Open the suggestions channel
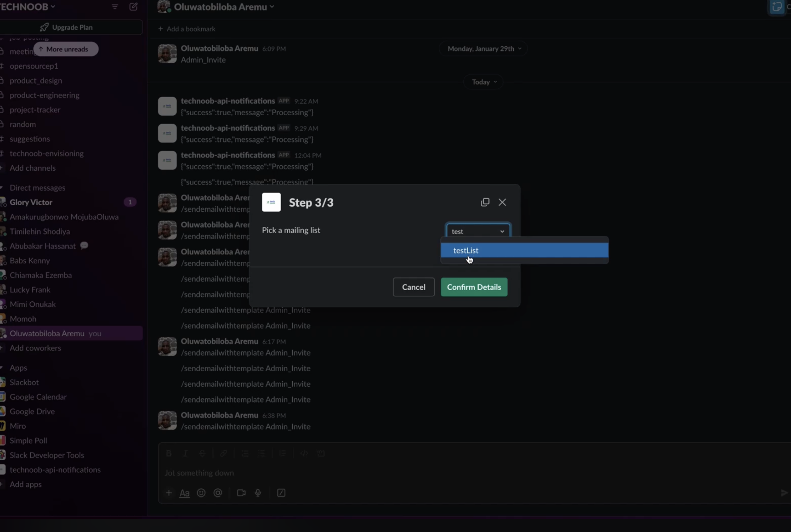791x532 pixels. 30,139
